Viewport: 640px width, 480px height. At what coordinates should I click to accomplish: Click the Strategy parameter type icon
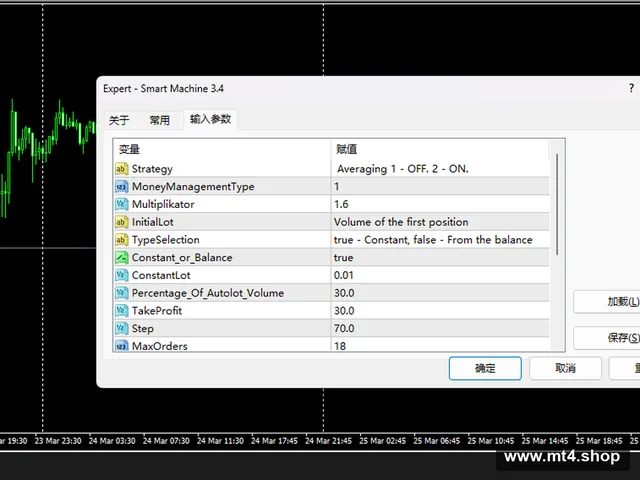pos(122,169)
